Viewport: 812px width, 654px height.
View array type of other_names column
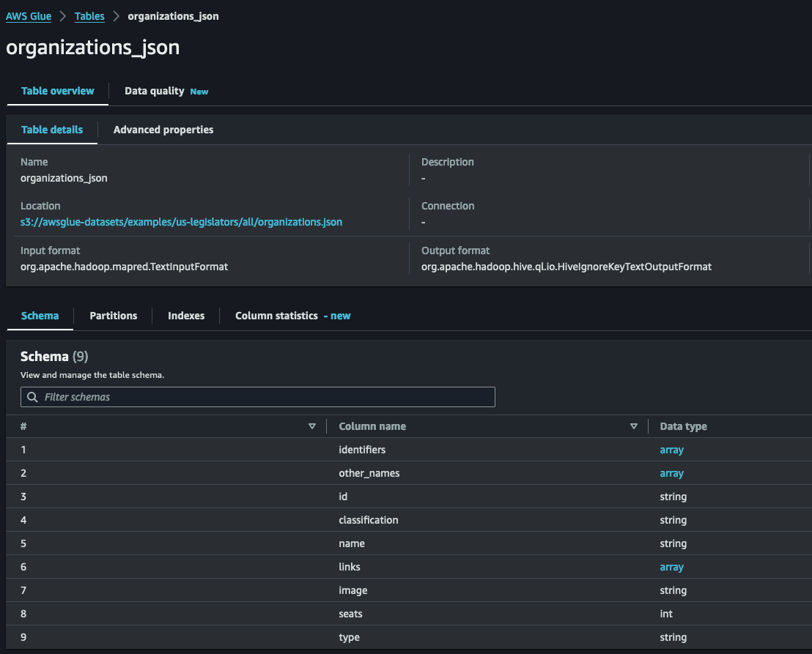click(x=671, y=473)
